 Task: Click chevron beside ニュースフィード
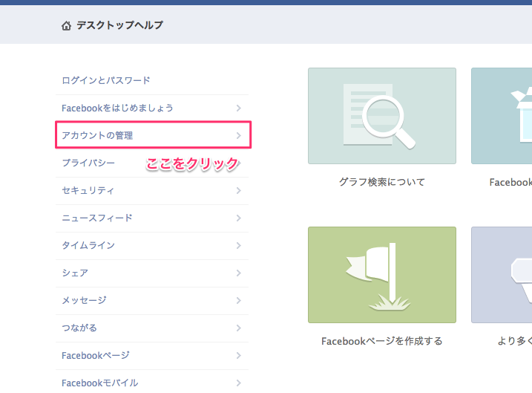click(x=238, y=218)
